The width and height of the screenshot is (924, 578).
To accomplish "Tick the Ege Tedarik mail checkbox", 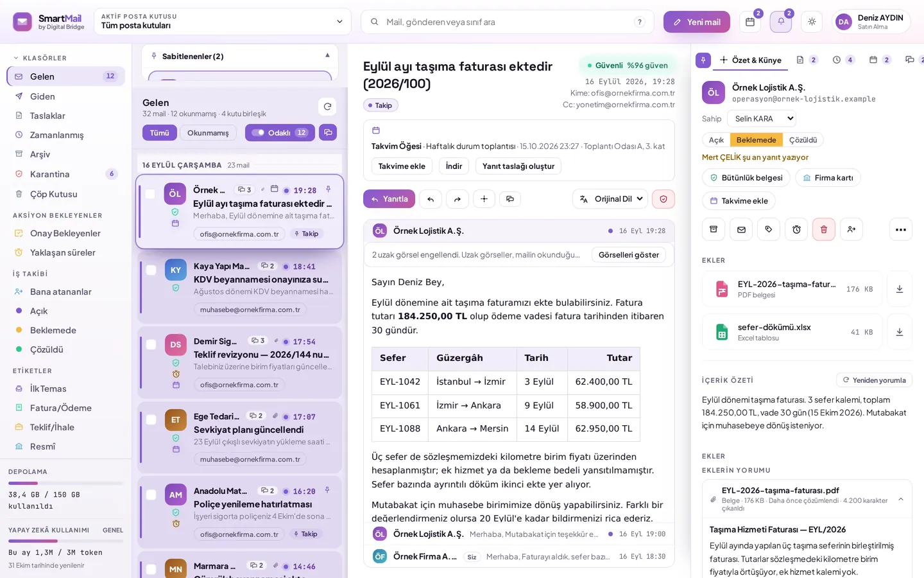I will point(151,420).
